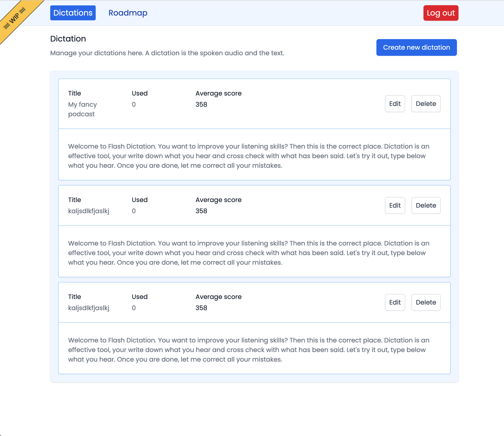This screenshot has width=504, height=436.
Task: Delete the last dictation in the list
Action: tap(426, 302)
